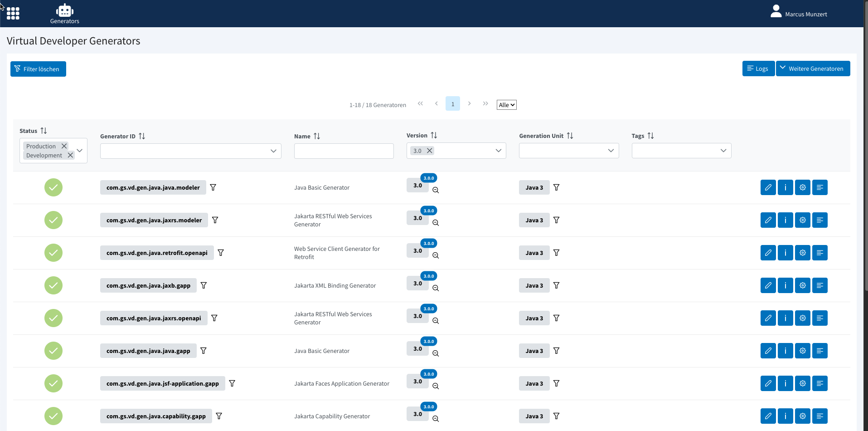The height and width of the screenshot is (431, 868).
Task: Click the com.gs.vd.gen.java.jaxb.gapp ID tag
Action: (x=148, y=285)
